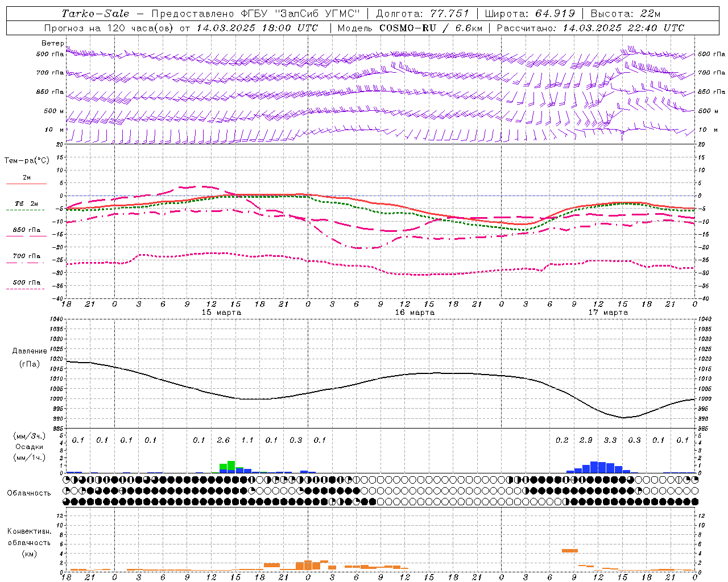This screenshot has width=728, height=582.
Task: Click the 'Tarko-Sale' station title
Action: coord(95,14)
